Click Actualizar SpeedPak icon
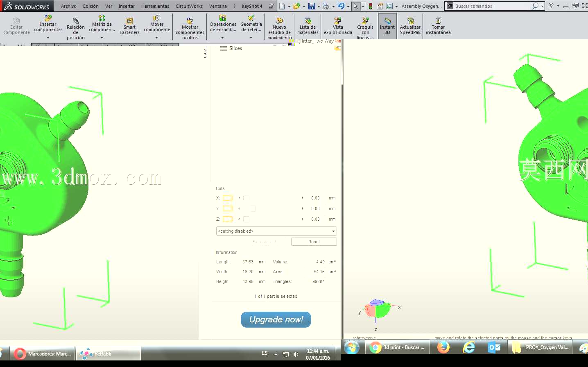Viewport: 588px width, 367px height. click(410, 21)
